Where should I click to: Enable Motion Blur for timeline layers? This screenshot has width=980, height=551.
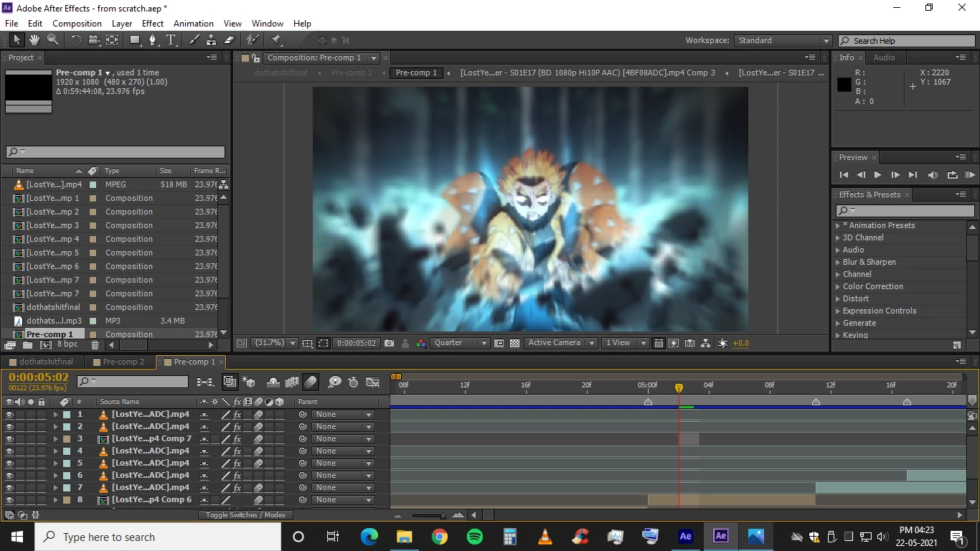point(311,382)
